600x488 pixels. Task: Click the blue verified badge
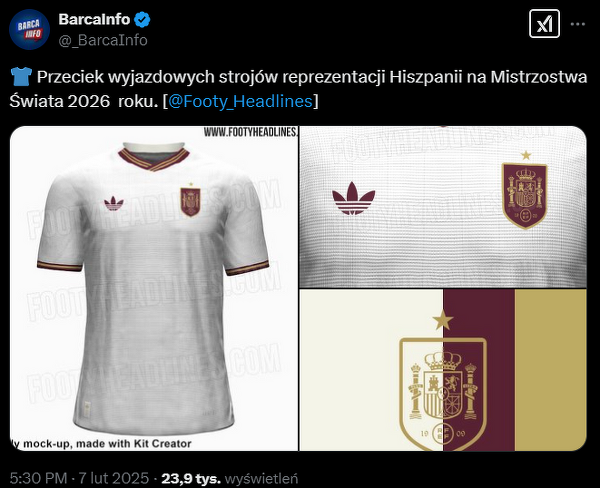142,20
